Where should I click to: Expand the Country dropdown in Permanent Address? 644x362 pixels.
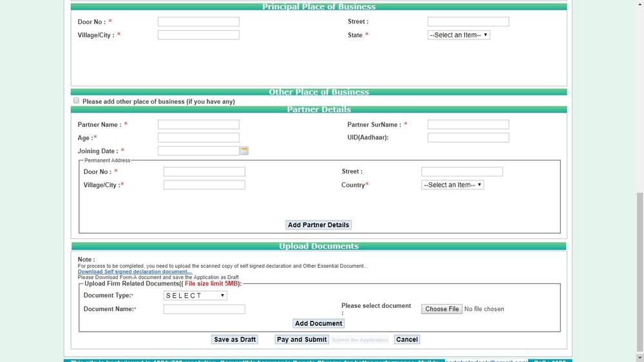click(x=452, y=185)
